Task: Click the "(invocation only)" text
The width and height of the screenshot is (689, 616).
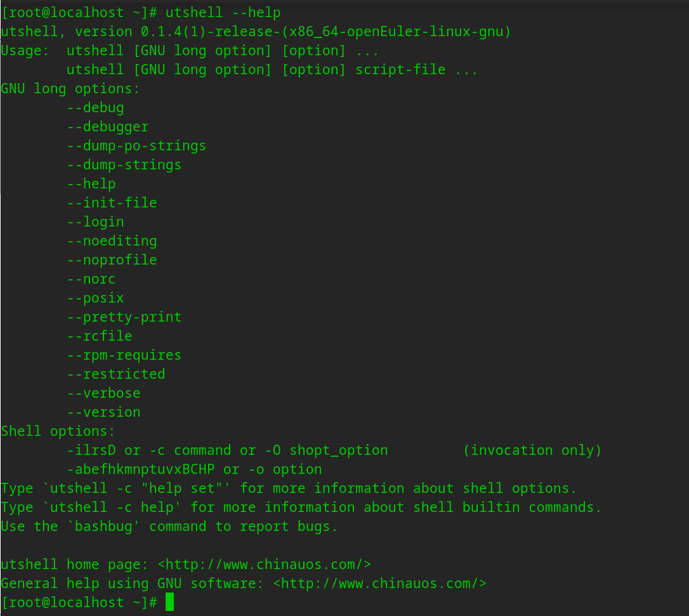Action: 532,450
